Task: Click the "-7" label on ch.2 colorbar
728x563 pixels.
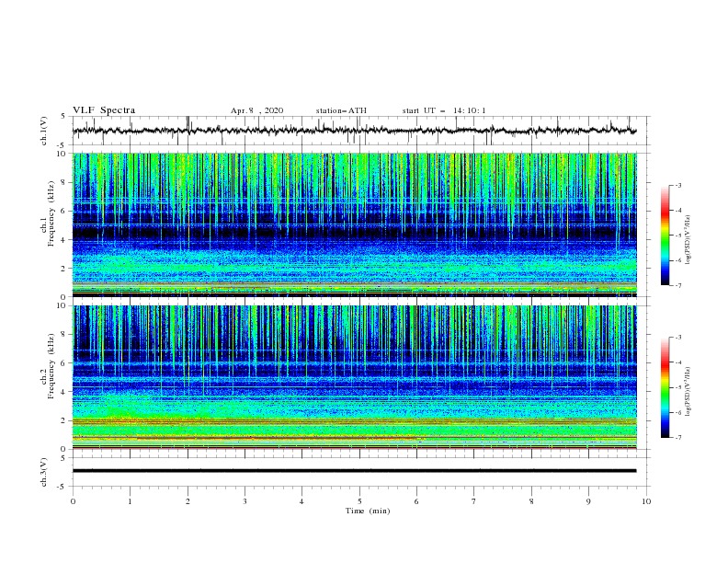Action: point(677,438)
